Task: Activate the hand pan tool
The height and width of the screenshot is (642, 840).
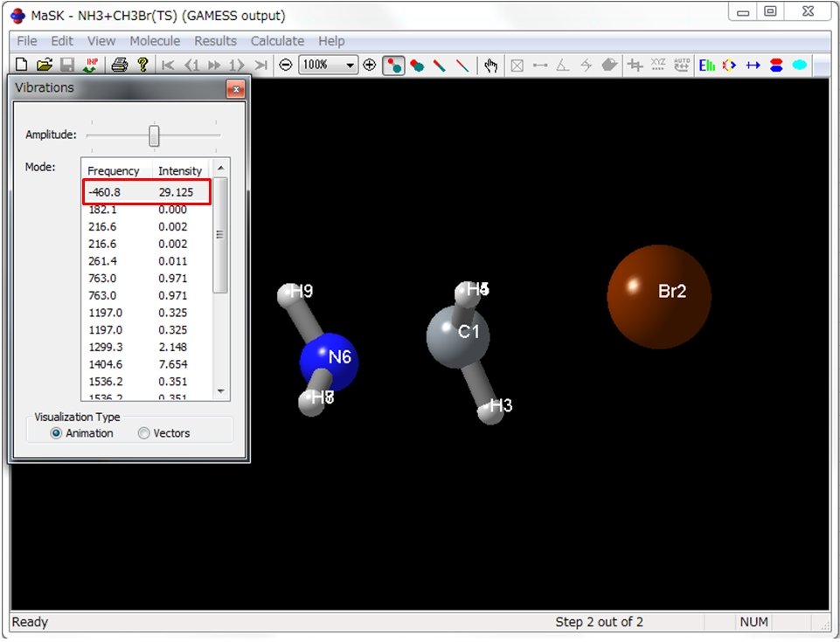Action: click(489, 65)
